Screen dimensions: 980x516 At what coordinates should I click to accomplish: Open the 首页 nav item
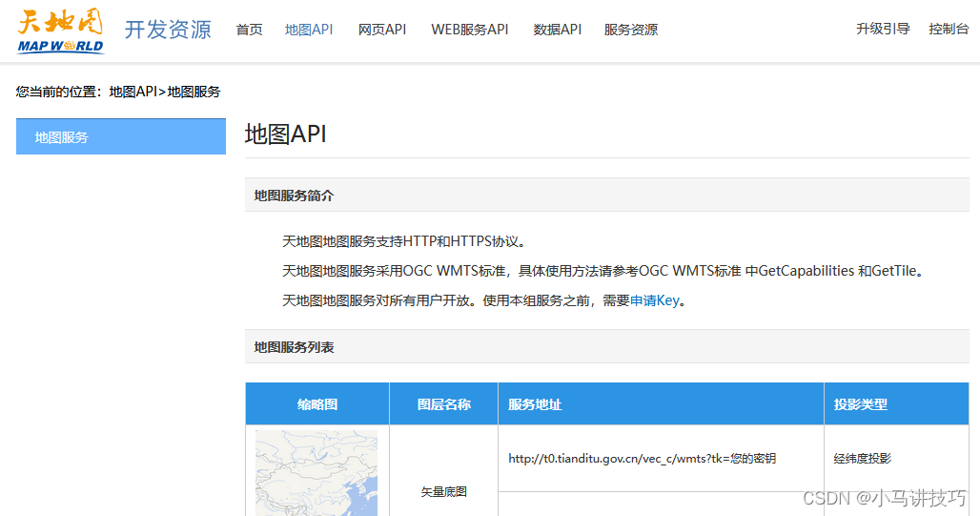tap(249, 30)
